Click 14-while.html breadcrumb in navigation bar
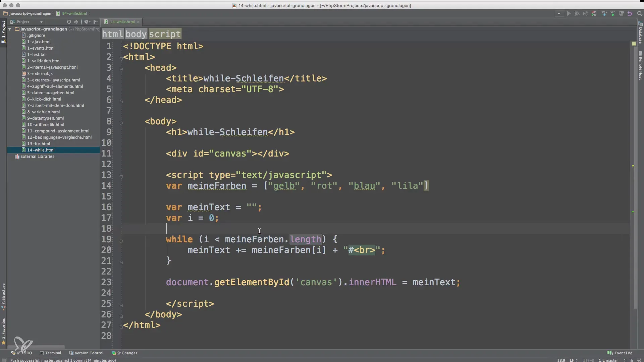The image size is (644, 362). (72, 13)
